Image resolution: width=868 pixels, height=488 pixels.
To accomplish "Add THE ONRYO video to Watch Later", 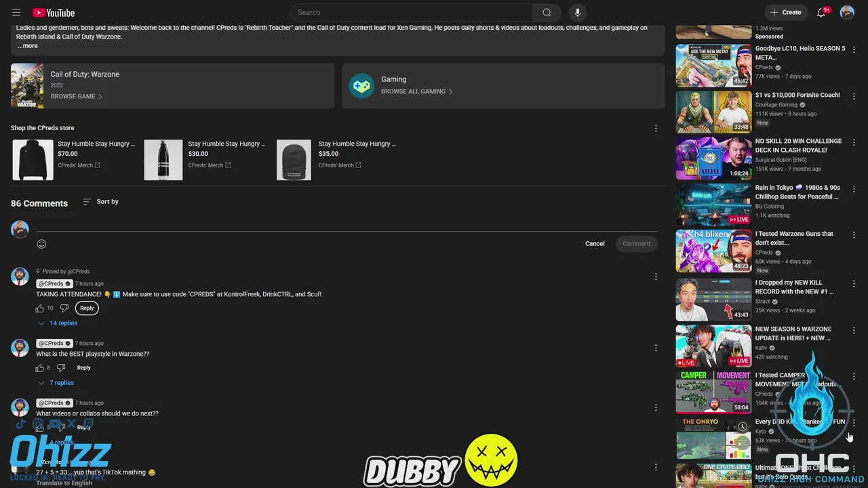I will [743, 427].
